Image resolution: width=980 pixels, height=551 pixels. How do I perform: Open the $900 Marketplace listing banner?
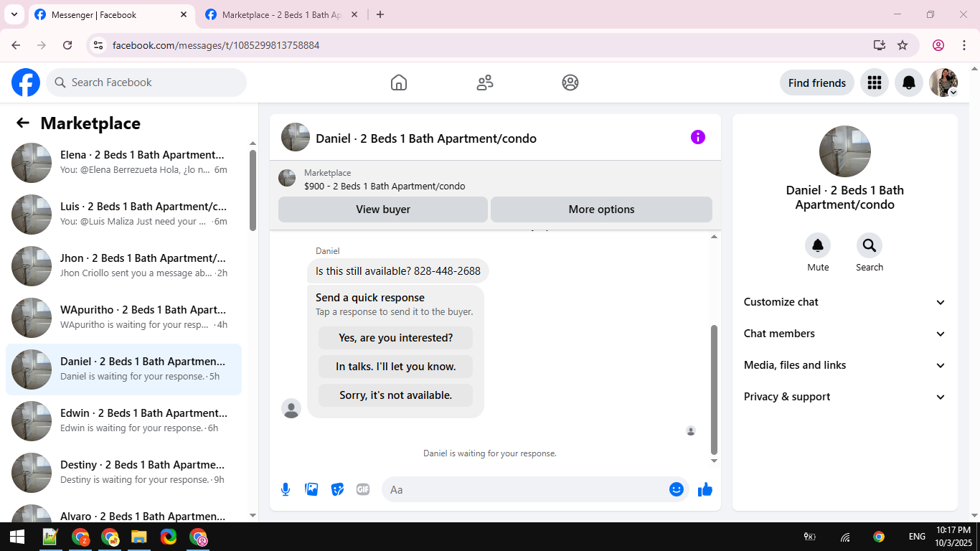pos(495,179)
